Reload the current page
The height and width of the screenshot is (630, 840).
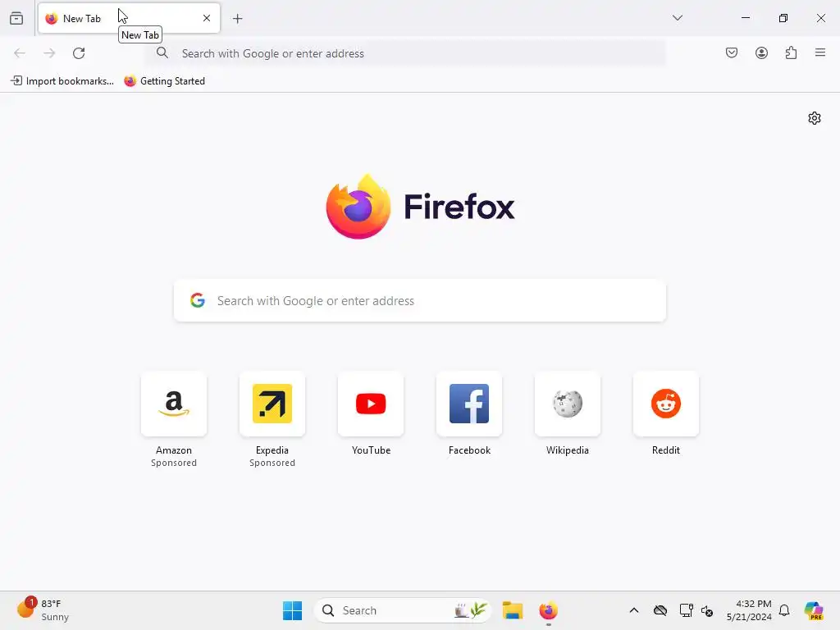coord(79,53)
